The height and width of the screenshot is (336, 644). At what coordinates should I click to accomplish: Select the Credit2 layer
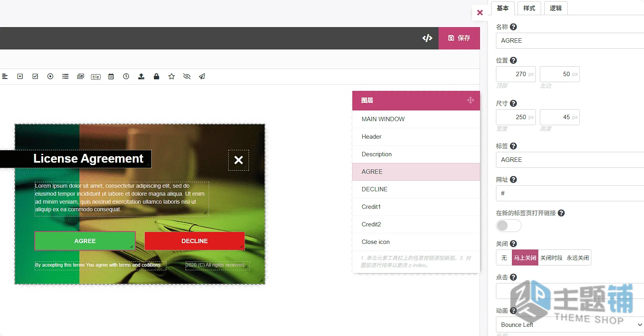pyautogui.click(x=416, y=224)
